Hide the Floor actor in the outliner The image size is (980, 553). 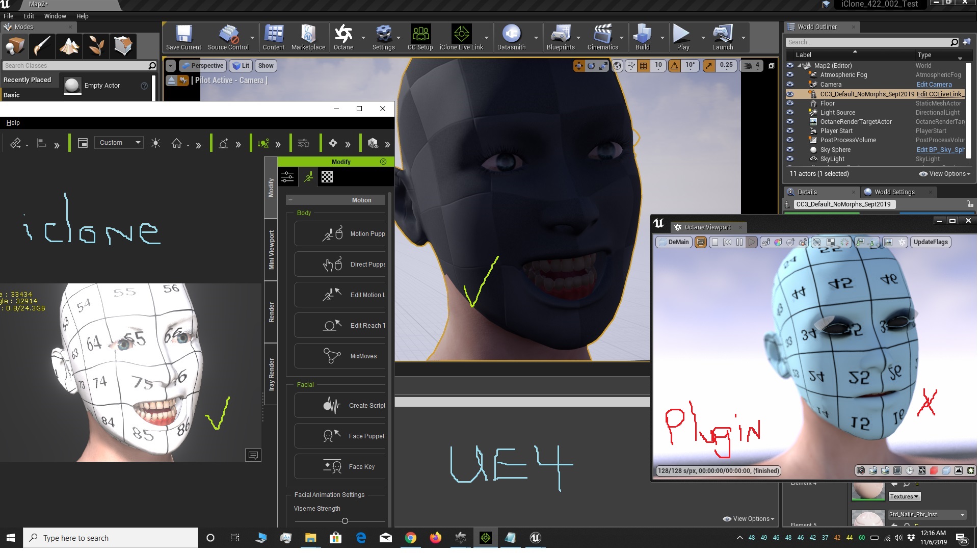click(790, 103)
